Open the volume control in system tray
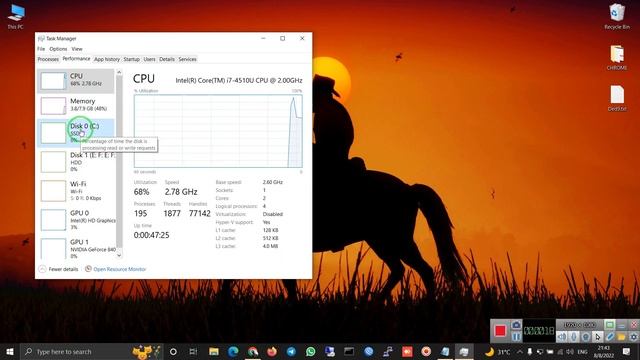The width and height of the screenshot is (640, 360). point(570,351)
